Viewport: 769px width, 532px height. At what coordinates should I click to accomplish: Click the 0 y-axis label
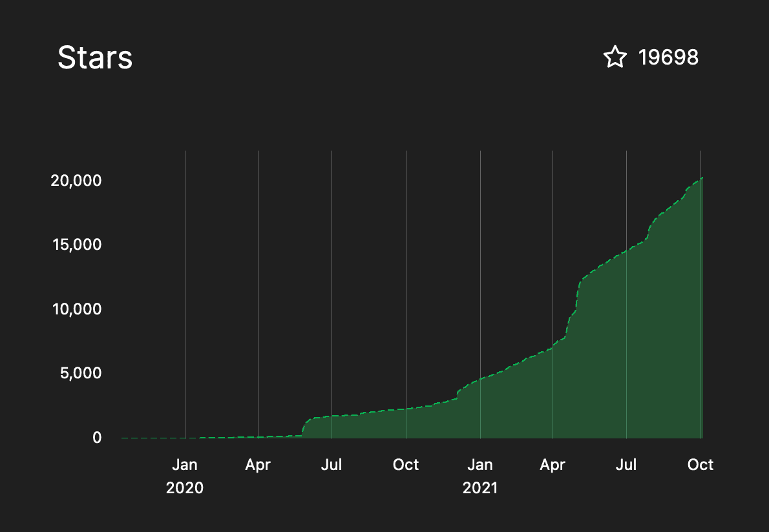[x=97, y=438]
